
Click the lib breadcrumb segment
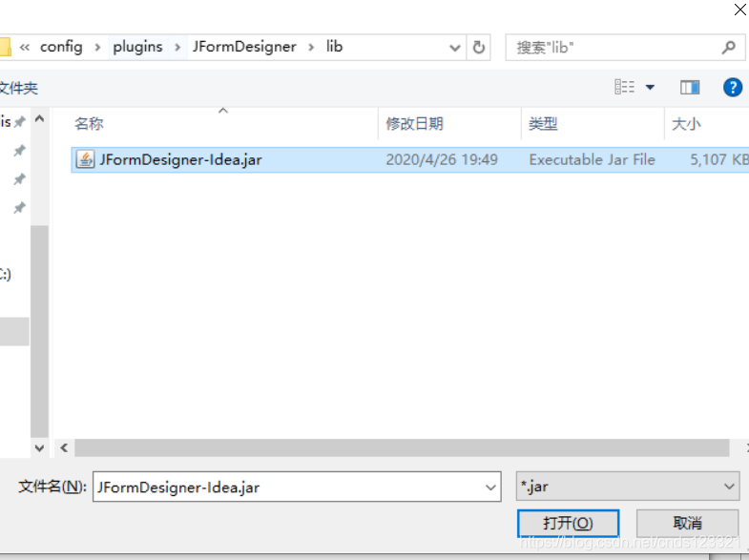pyautogui.click(x=334, y=47)
